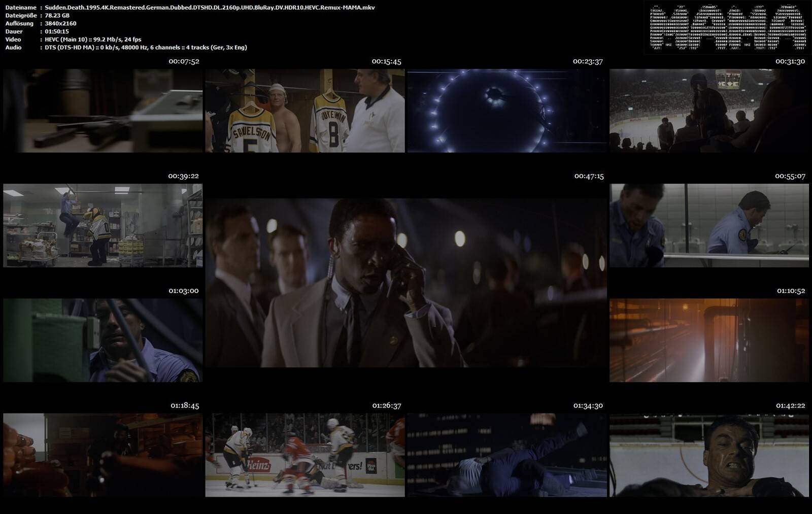This screenshot has width=812, height=514.
Task: Click the 01:42:22 timestamp label
Action: (x=791, y=405)
